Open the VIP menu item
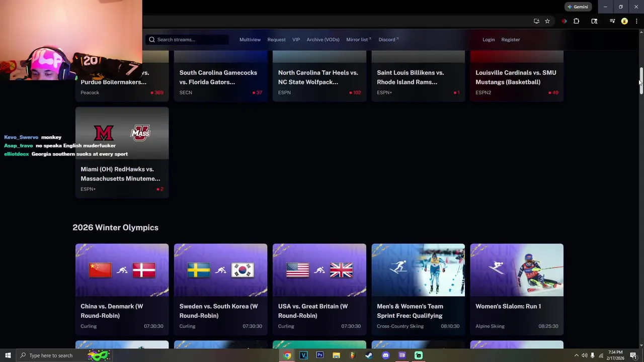644x362 pixels. pos(296,40)
